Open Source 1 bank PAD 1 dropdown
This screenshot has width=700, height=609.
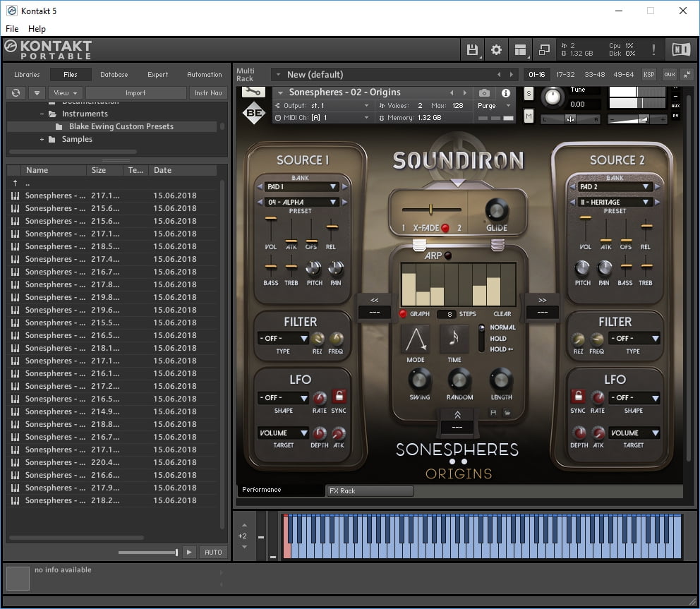[x=301, y=186]
